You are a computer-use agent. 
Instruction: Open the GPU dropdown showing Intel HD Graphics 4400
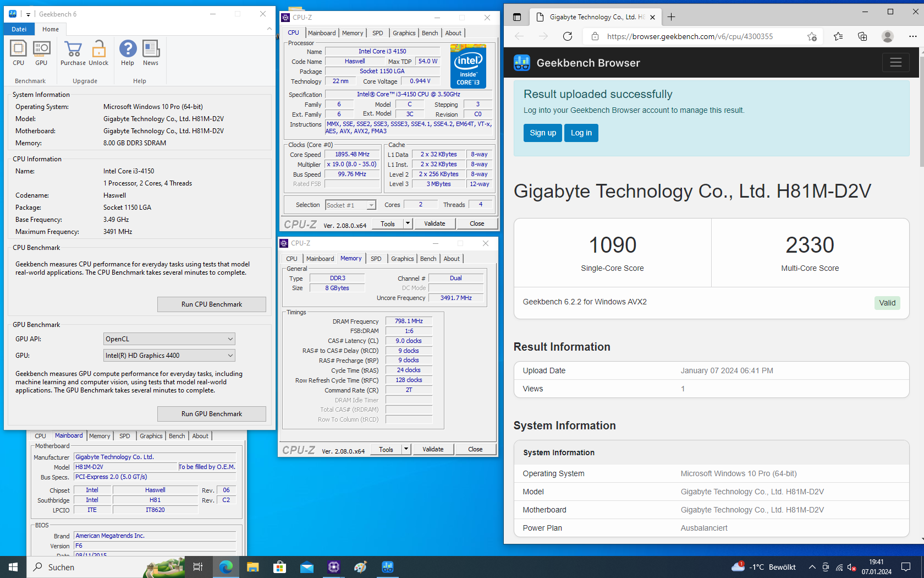[169, 356]
